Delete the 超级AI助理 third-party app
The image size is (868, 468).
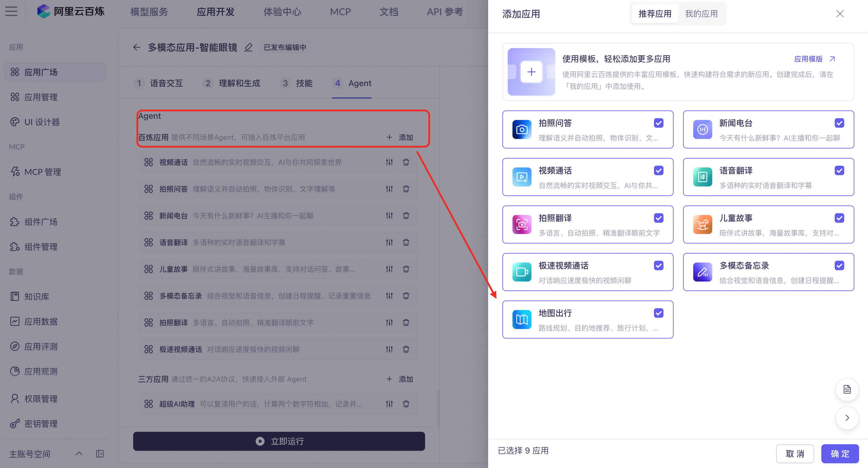406,404
